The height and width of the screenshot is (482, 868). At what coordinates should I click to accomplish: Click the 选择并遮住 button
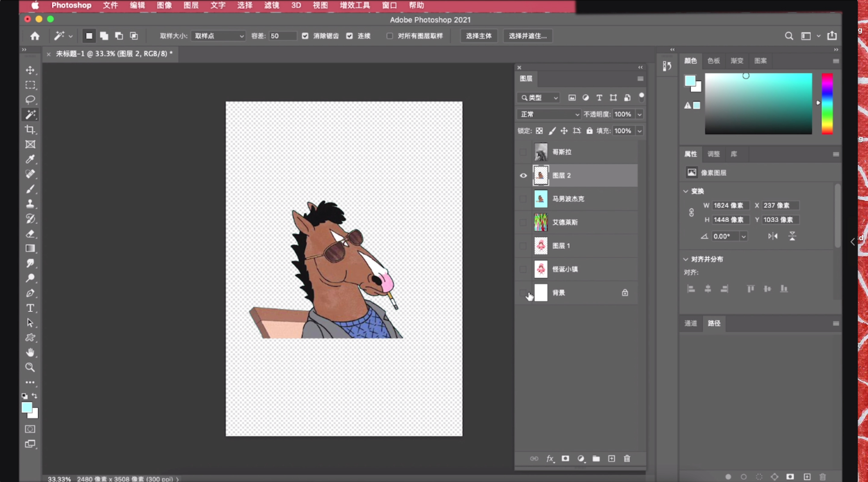pyautogui.click(x=527, y=36)
